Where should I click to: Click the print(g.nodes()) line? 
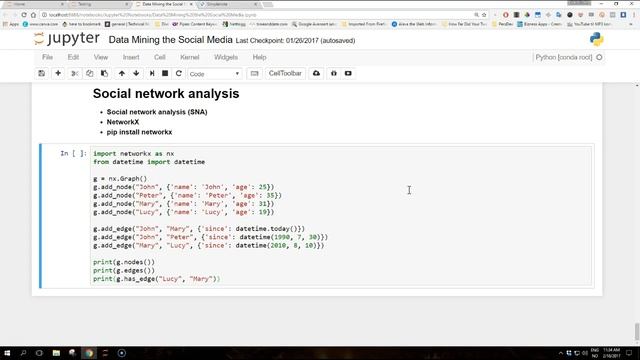(124, 262)
